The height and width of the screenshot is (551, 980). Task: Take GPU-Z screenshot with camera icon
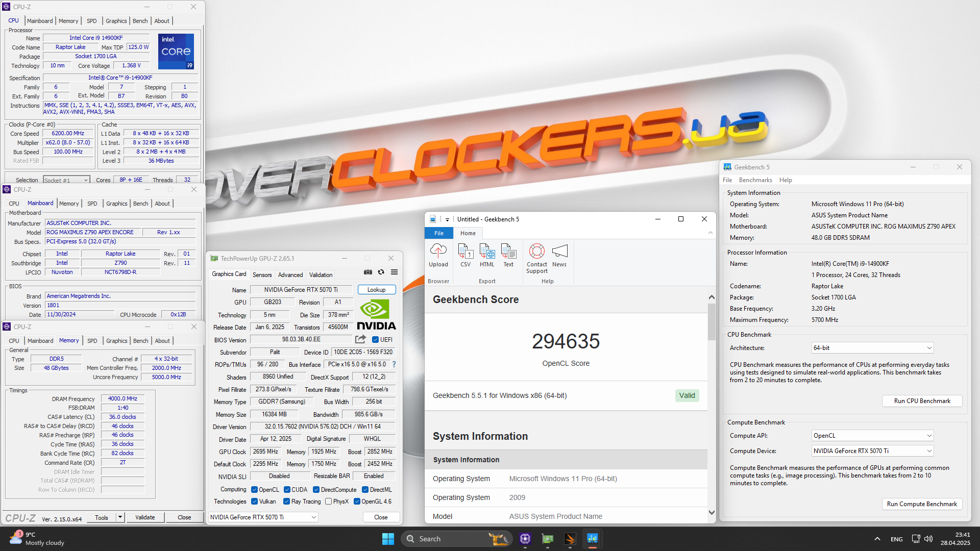click(x=368, y=272)
